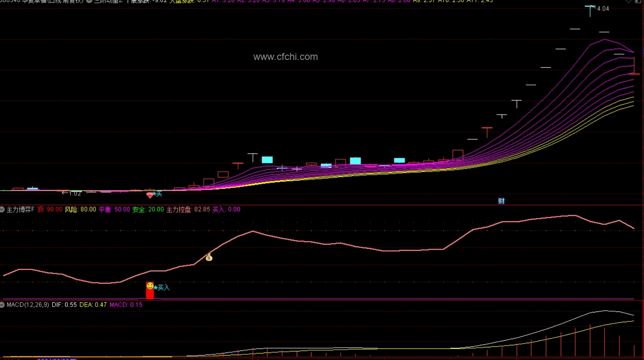Click the 买入: 0.00 value label
Viewport: 644px width, 360px height.
[x=226, y=209]
